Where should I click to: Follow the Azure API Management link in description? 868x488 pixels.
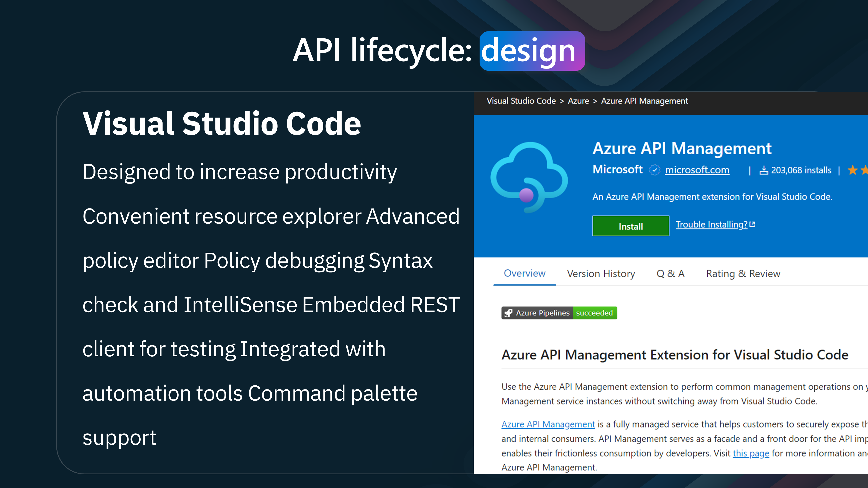pos(548,424)
